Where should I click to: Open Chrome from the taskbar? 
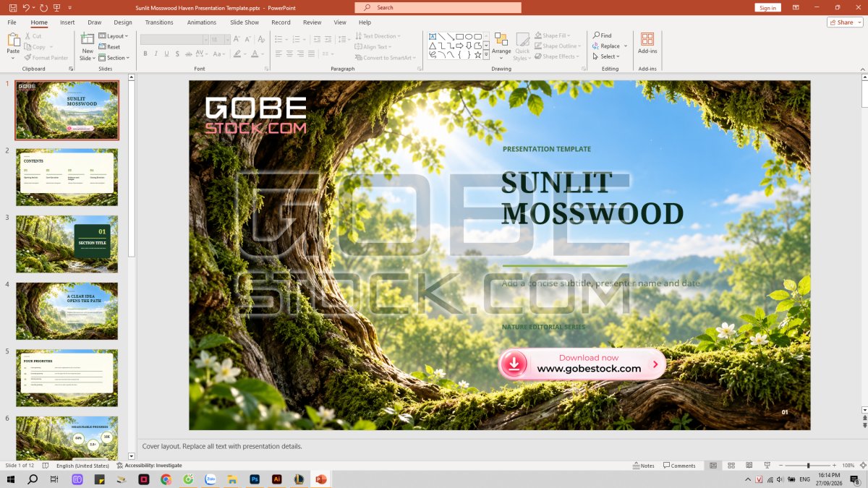[x=166, y=479]
